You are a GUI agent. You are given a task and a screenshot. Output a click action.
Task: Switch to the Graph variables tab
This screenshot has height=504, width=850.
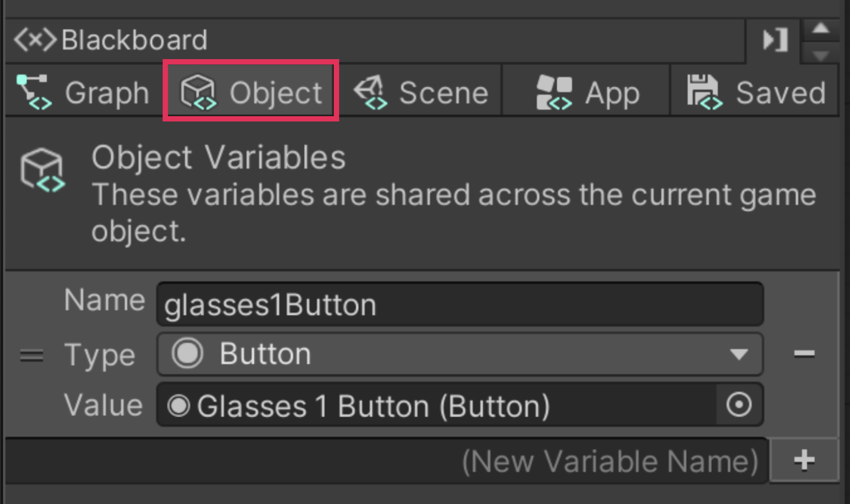point(83,92)
